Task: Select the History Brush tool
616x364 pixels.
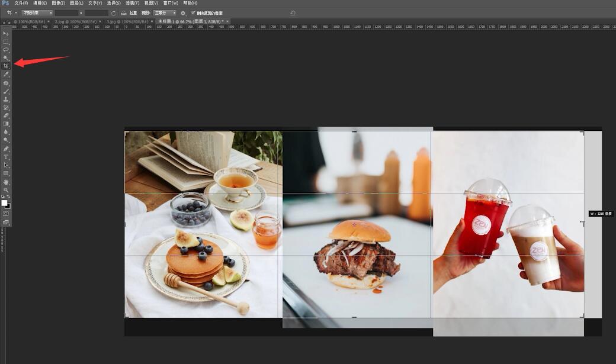Action: (x=6, y=108)
